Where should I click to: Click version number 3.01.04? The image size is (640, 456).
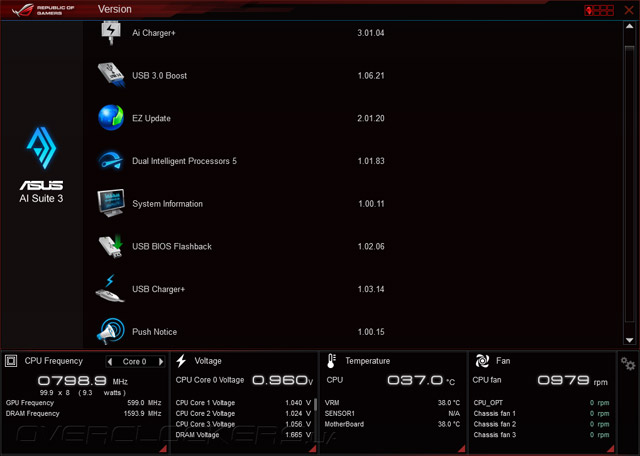371,33
